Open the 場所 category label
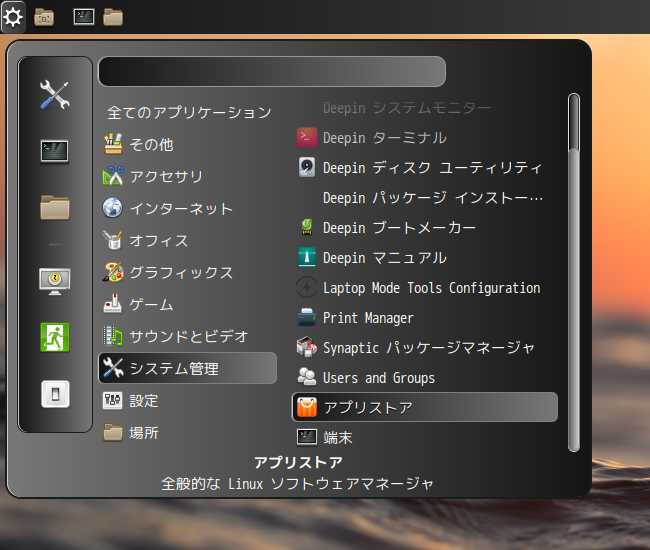Screen dimensions: 650x550 (x=144, y=433)
